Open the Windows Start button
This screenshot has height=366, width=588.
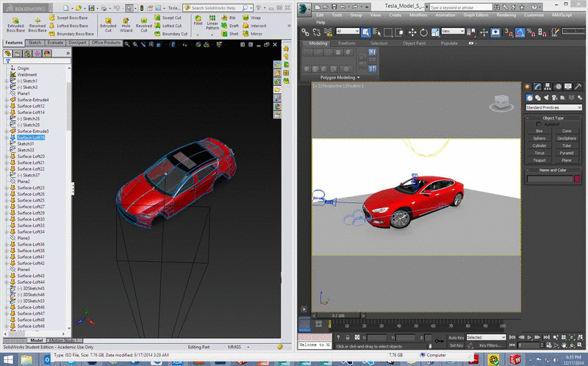pos(8,360)
